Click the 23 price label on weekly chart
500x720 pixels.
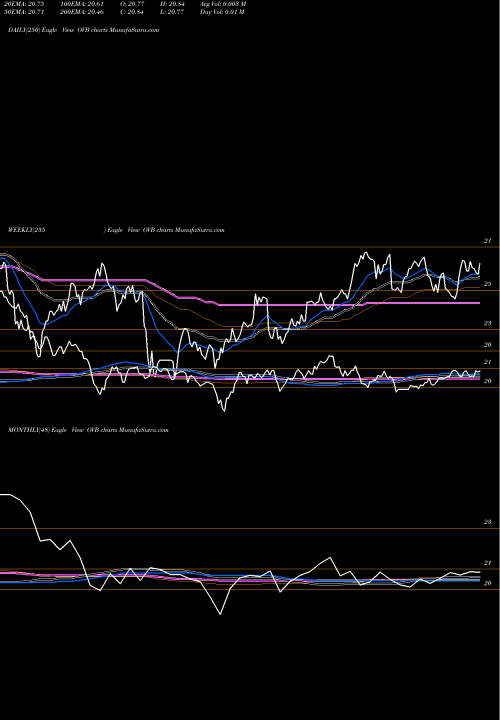[488, 323]
